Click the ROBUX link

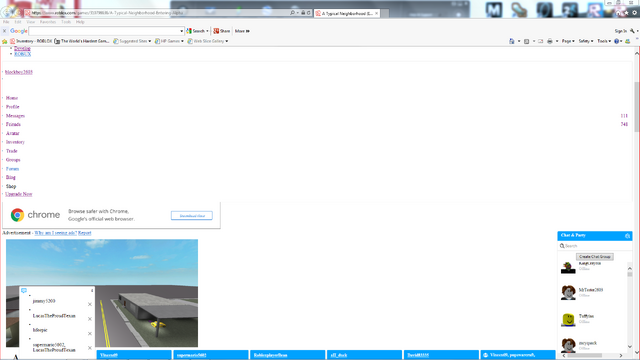[x=22, y=54]
